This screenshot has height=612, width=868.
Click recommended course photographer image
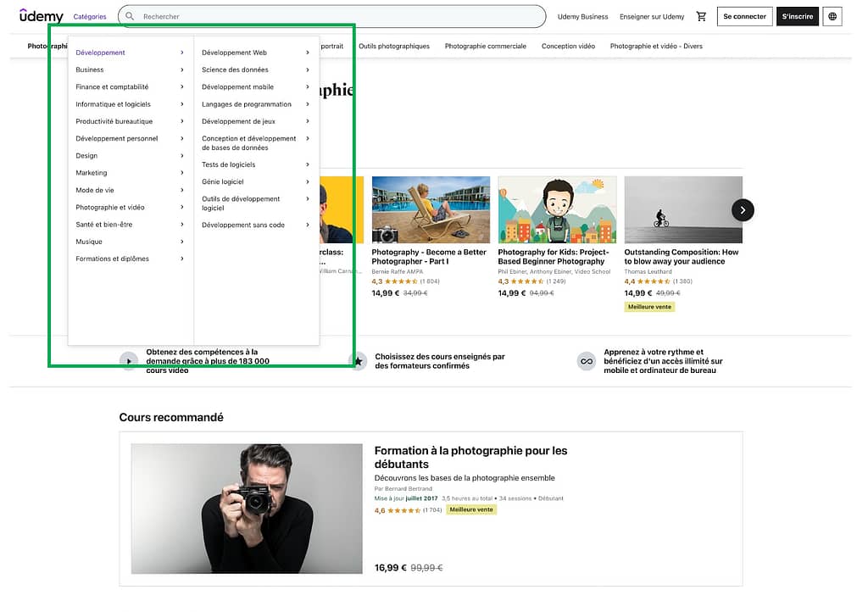click(x=247, y=509)
